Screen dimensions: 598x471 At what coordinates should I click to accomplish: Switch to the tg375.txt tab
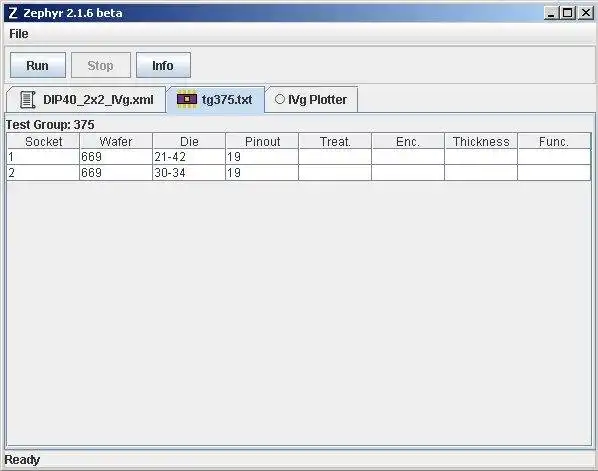click(x=215, y=100)
